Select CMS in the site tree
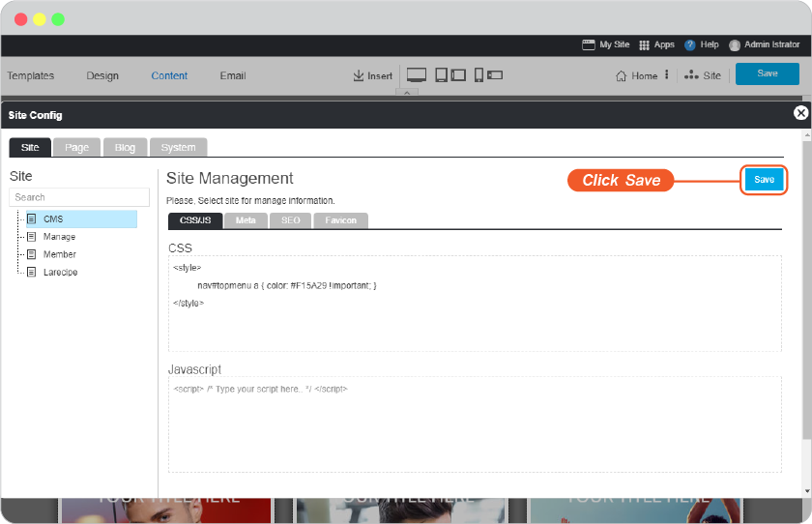This screenshot has width=812, height=524. [82, 219]
